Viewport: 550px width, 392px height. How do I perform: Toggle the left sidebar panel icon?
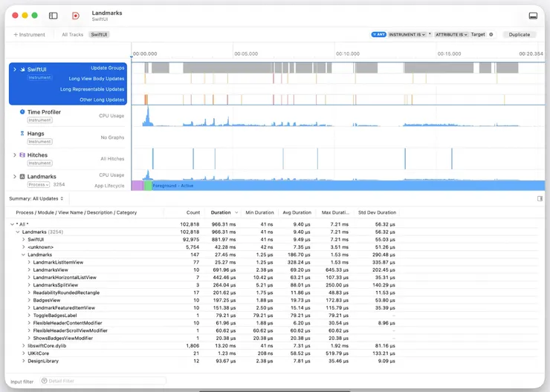pyautogui.click(x=54, y=16)
